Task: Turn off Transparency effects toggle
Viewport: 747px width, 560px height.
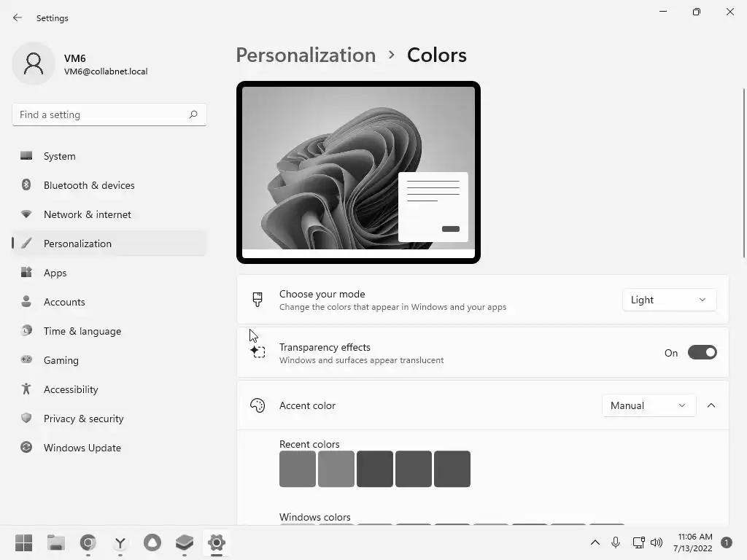Action: coord(703,353)
